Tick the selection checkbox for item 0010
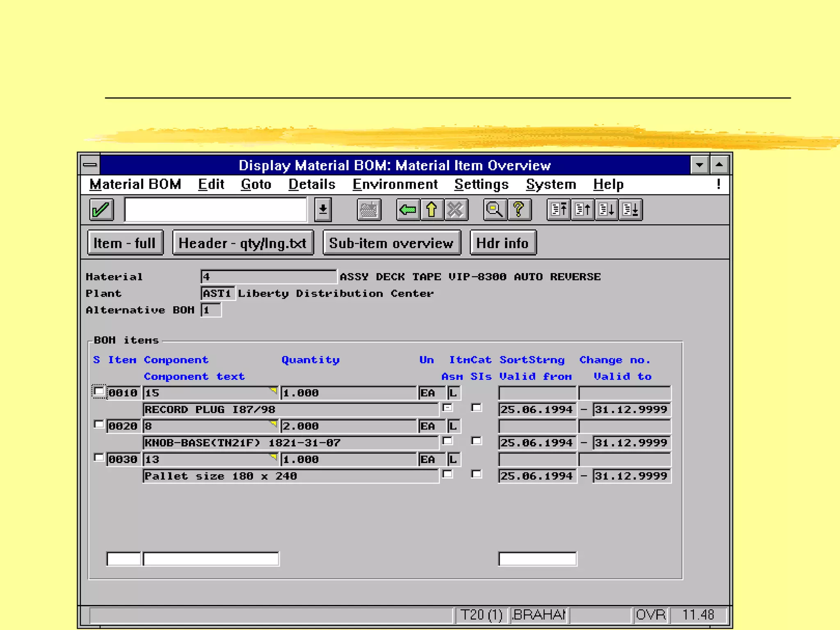 (98, 392)
